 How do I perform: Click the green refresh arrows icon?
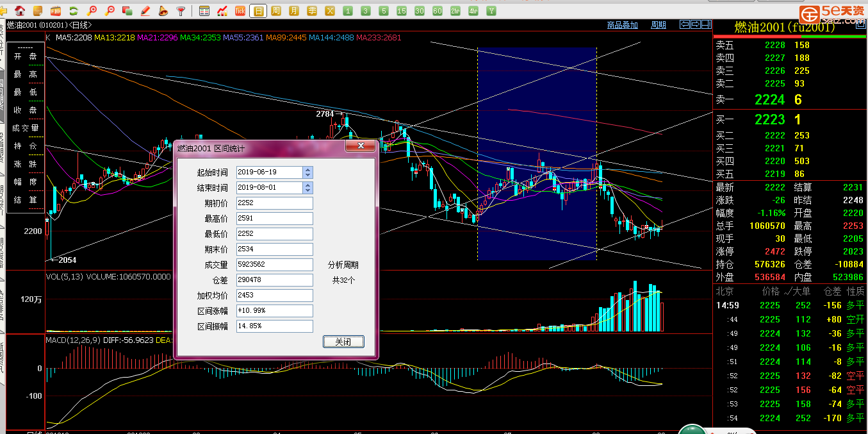coord(73,11)
